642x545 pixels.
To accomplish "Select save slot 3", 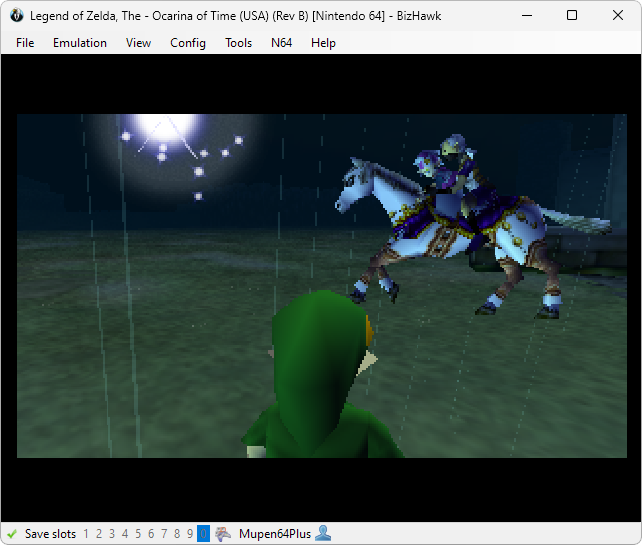I will [112, 534].
